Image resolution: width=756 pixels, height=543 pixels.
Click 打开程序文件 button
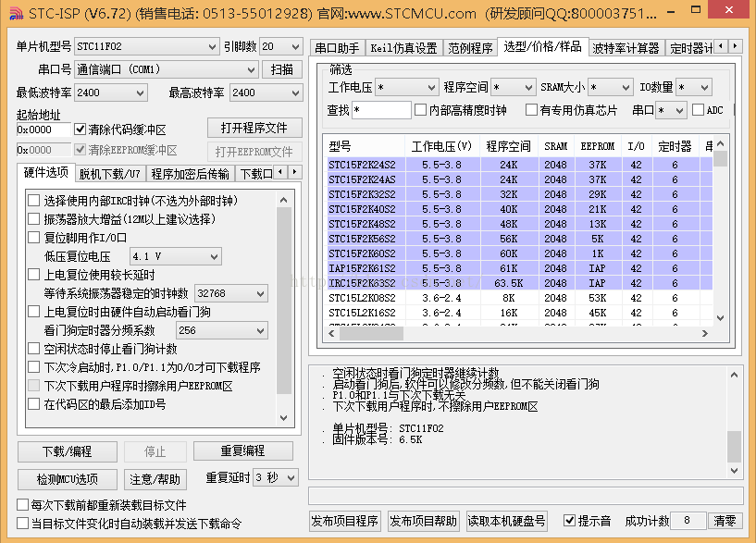pyautogui.click(x=254, y=129)
